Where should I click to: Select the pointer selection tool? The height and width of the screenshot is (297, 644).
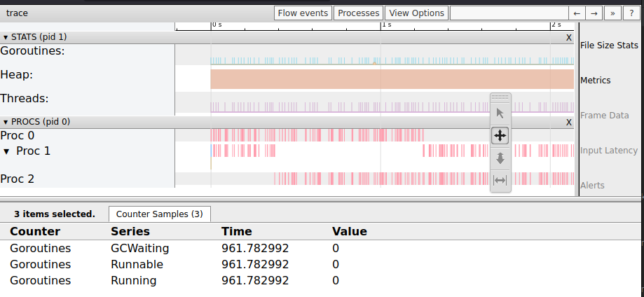tap(500, 113)
